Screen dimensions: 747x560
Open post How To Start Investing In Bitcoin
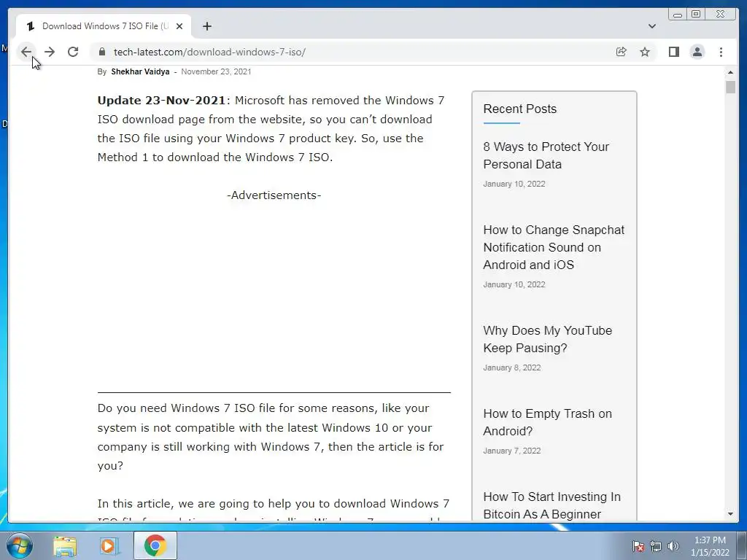pos(551,505)
